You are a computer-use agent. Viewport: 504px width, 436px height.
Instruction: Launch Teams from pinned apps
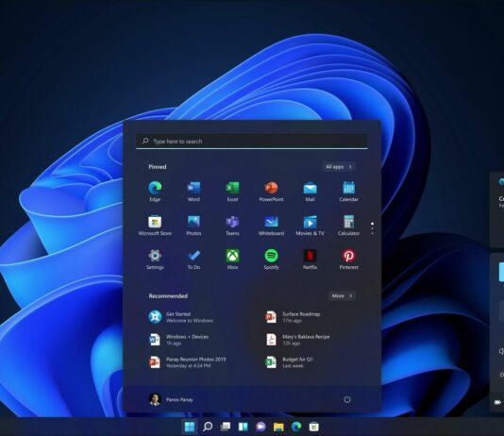(232, 226)
